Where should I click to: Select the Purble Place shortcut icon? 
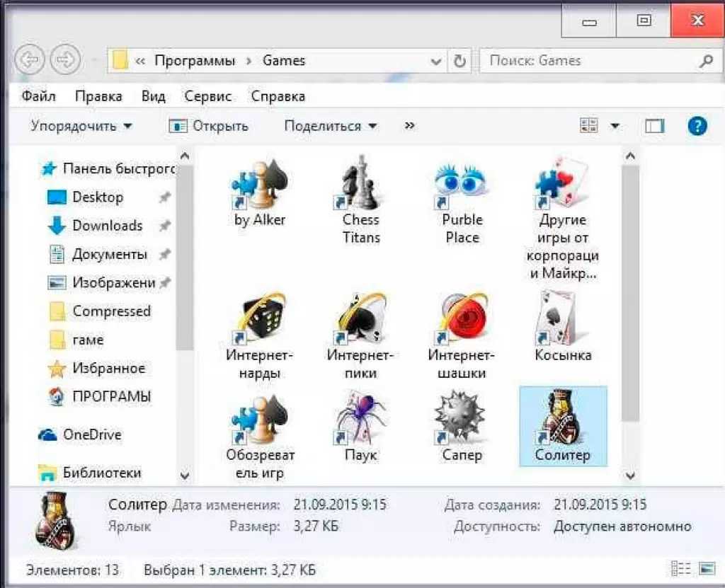point(461,185)
